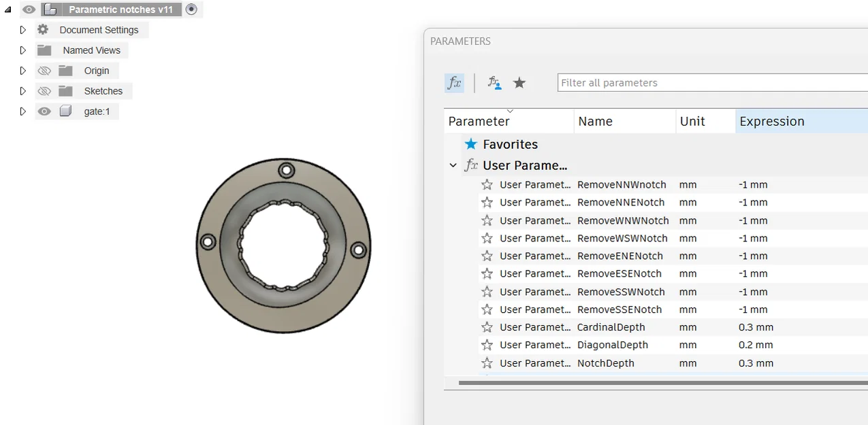Expand the Sketches node
Viewport: 868px width, 425px height.
(x=23, y=91)
